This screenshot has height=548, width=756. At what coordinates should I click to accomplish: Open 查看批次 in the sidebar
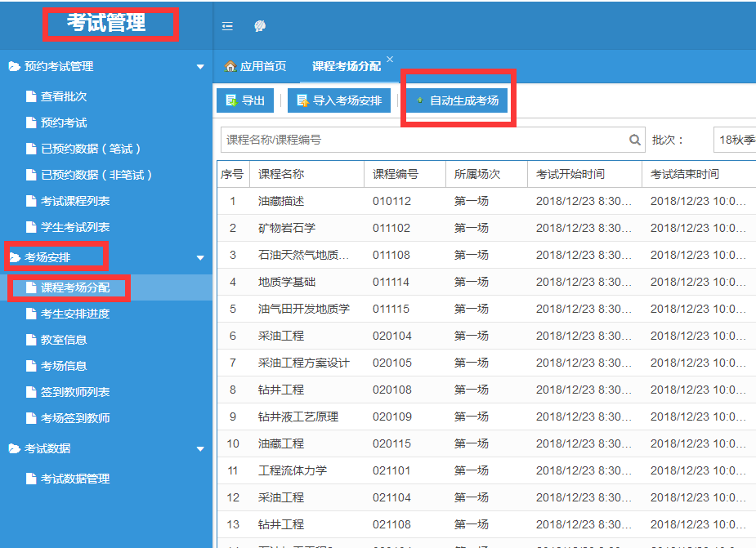(64, 96)
